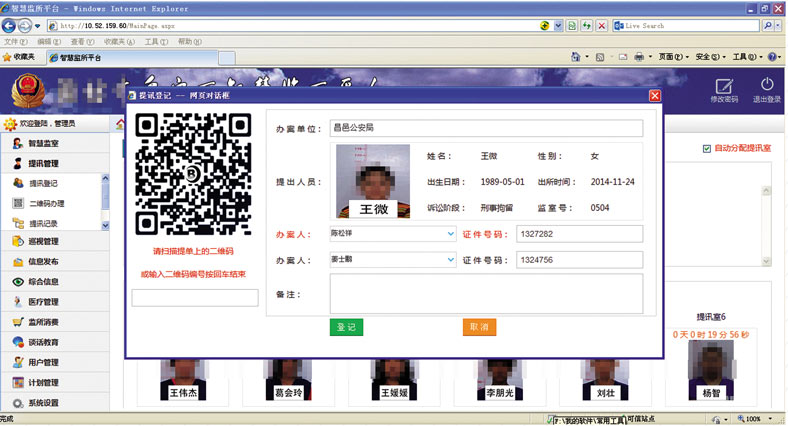Open the 页面 command bar dropdown

pos(673,57)
